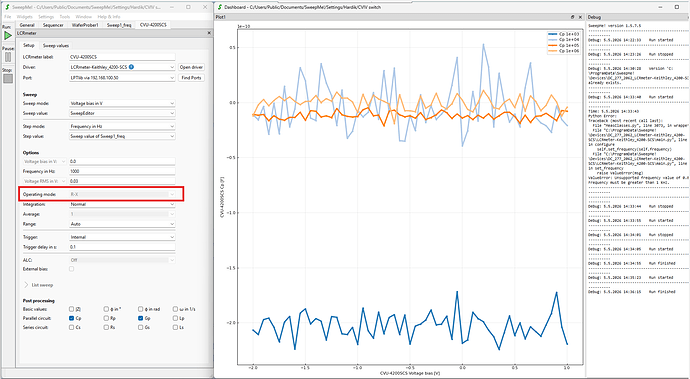Click the SweepMe! logo in the Dashboard title bar
This screenshot has height=379, width=690.
pos(220,7)
